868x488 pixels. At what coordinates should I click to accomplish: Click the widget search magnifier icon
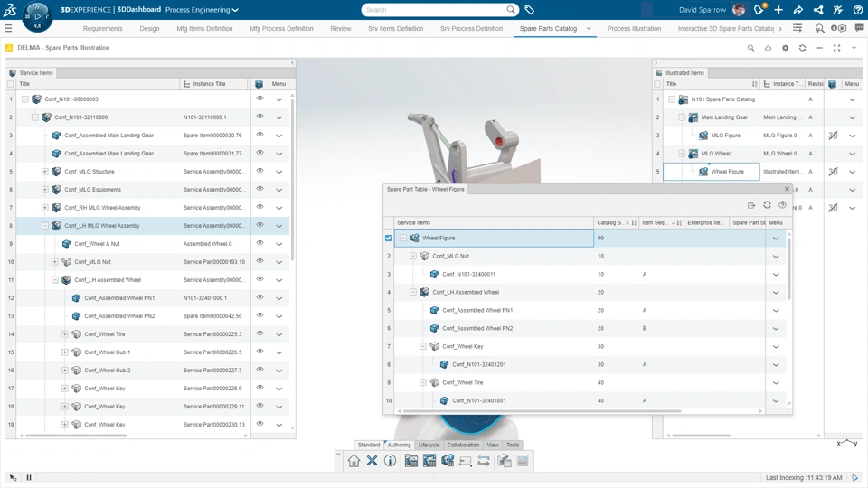[750, 48]
